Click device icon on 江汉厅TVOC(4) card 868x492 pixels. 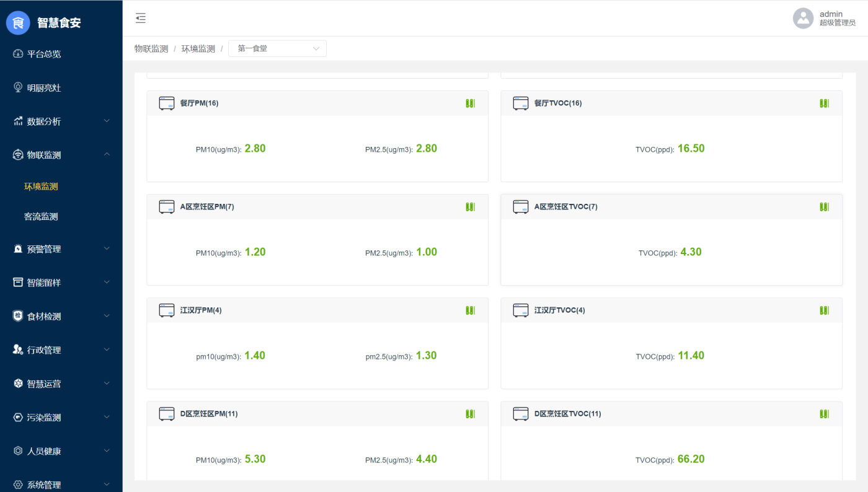(520, 310)
